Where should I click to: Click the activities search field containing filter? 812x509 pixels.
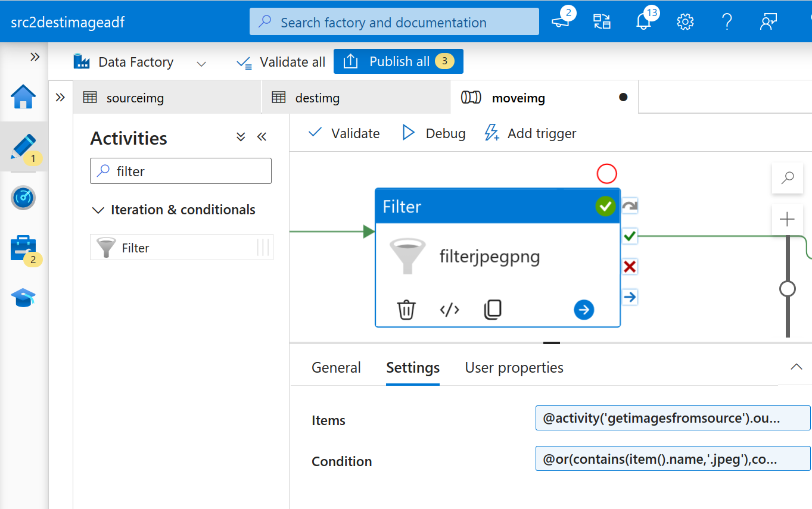click(x=181, y=171)
